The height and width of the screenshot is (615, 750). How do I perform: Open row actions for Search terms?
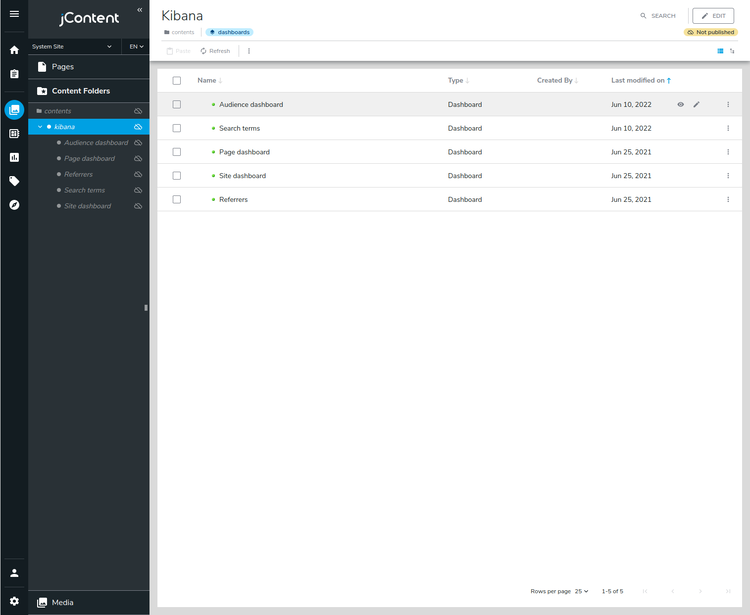coord(728,128)
